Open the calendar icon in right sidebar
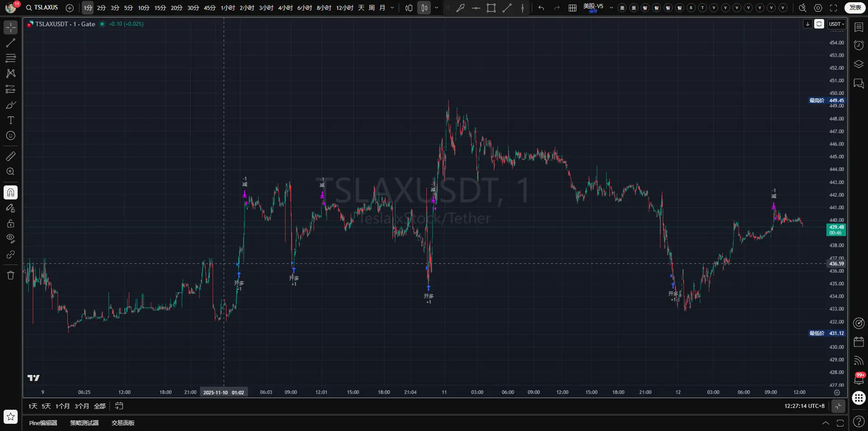 [x=859, y=342]
